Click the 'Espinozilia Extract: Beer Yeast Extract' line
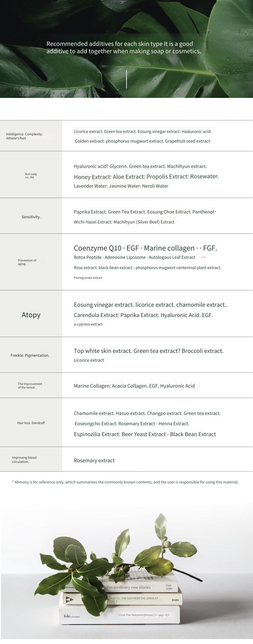The height and width of the screenshot is (644, 253). (145, 434)
